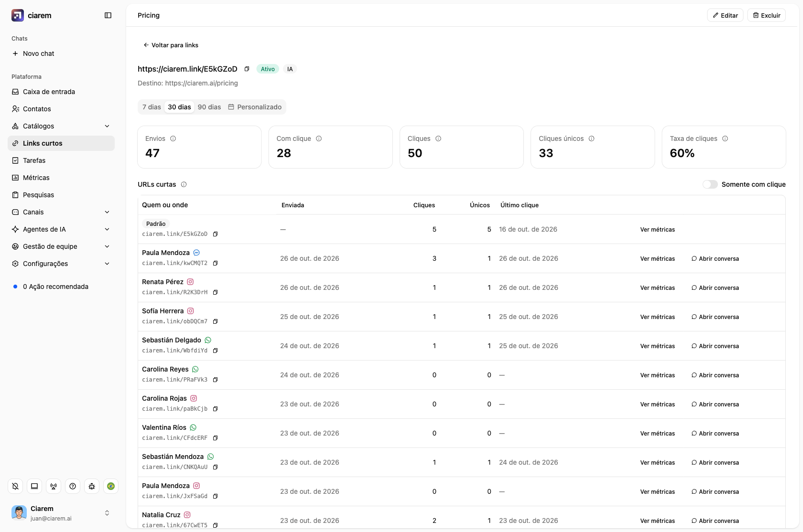Click the bug report icon
The image size is (803, 532).
pos(92,486)
